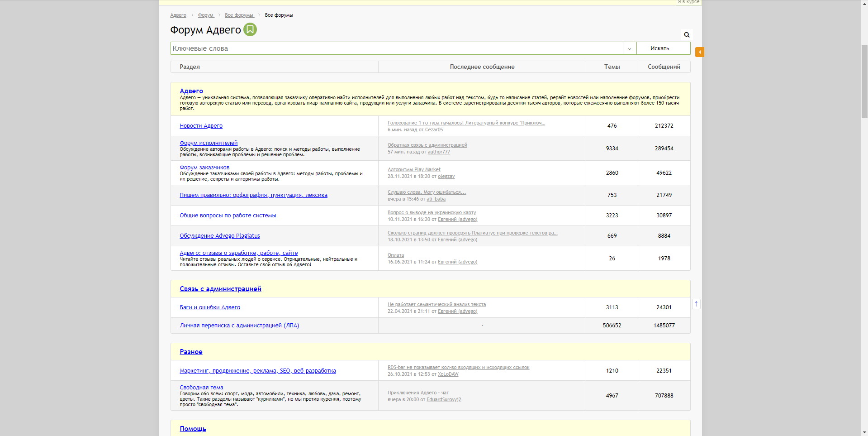Open Обсуждение Advego Plagiatus forum
The image size is (868, 436).
pyautogui.click(x=220, y=236)
